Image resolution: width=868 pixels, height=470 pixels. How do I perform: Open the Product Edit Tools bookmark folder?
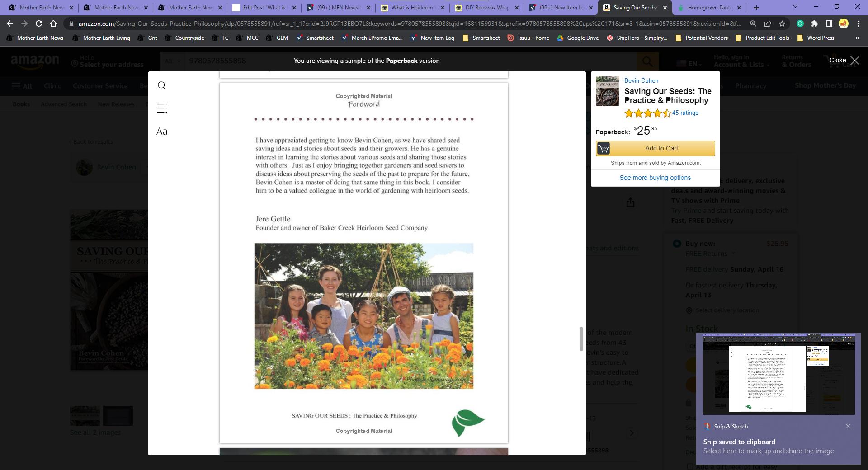(762, 38)
